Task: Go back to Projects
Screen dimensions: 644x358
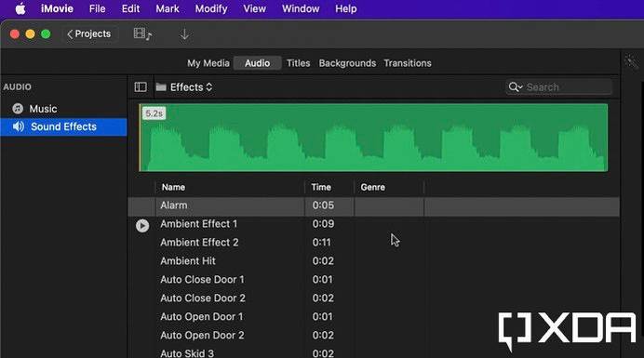Action: click(89, 34)
